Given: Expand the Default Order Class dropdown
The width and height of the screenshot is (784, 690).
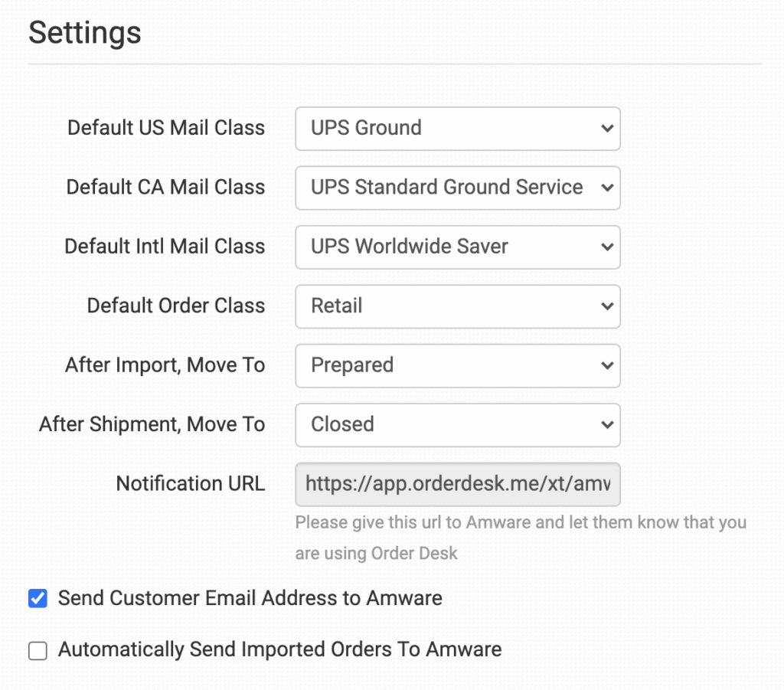Looking at the screenshot, I should point(457,306).
